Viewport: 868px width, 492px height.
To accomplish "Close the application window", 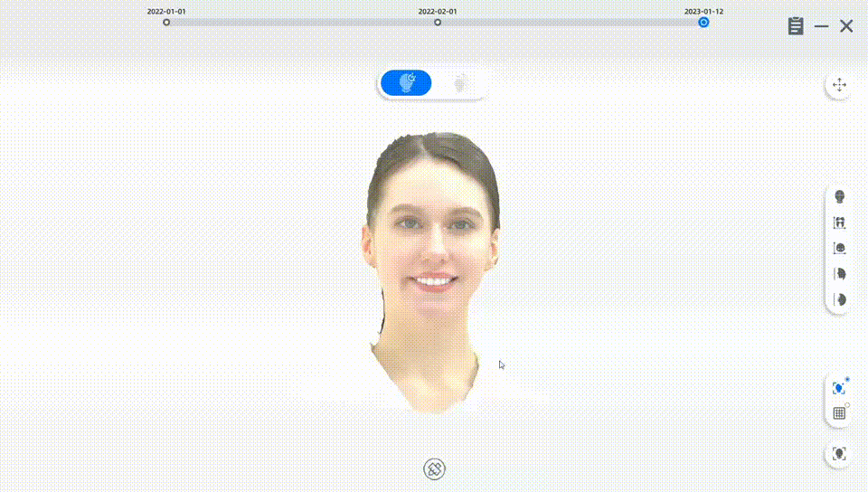I will (x=846, y=25).
